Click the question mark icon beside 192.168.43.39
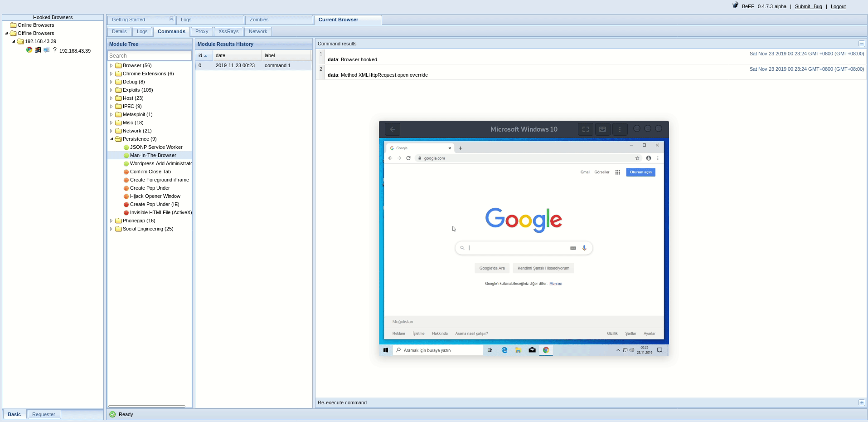 coord(55,50)
